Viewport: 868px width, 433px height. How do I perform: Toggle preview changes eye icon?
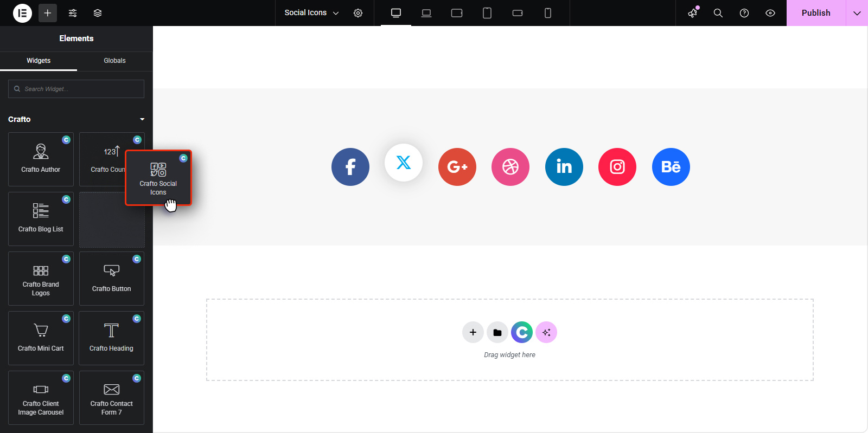pyautogui.click(x=770, y=13)
